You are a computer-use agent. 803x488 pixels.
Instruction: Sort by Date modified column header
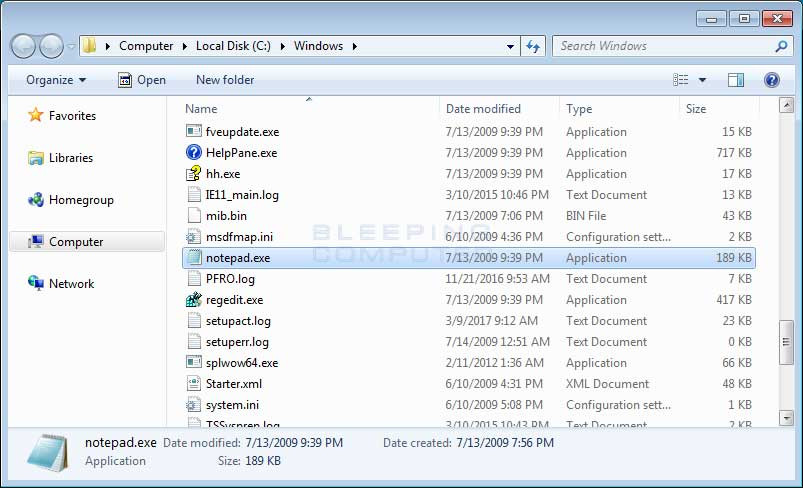(x=483, y=109)
